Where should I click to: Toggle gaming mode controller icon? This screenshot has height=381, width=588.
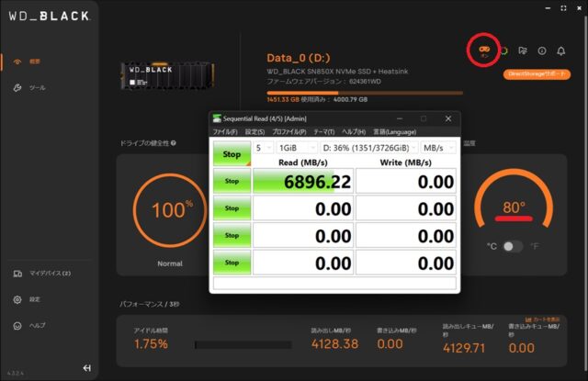(484, 49)
